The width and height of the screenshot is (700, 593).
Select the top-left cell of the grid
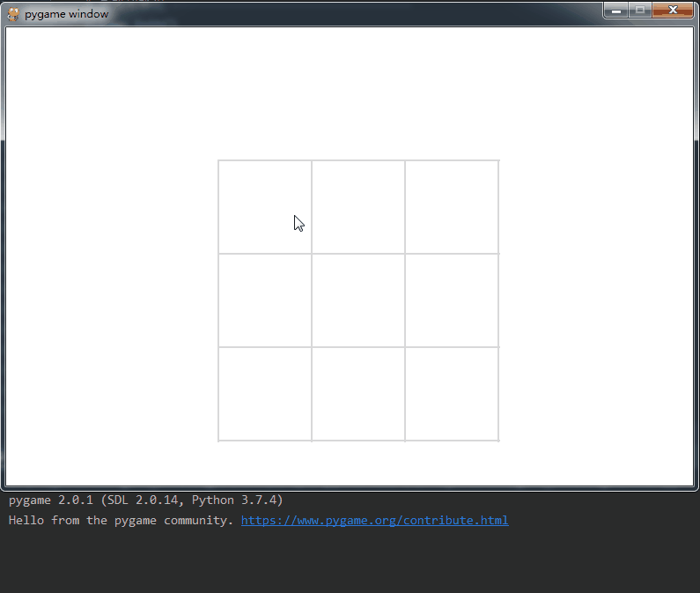tap(265, 207)
